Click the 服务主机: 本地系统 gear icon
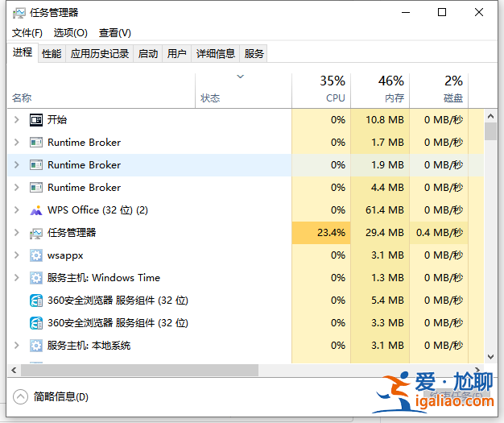Screen dimensions: 504x423 coord(36,346)
